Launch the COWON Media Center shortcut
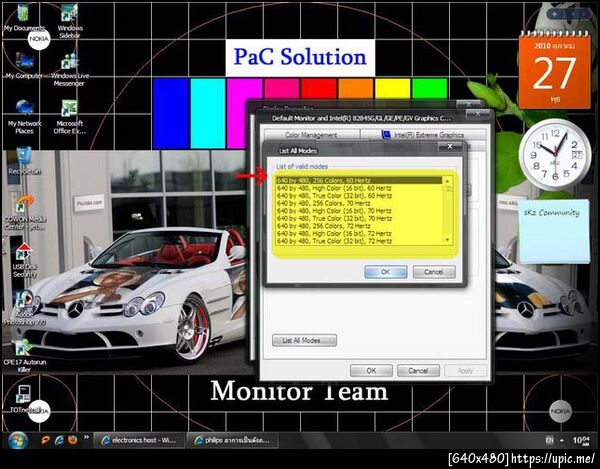600x469 pixels. (25, 212)
